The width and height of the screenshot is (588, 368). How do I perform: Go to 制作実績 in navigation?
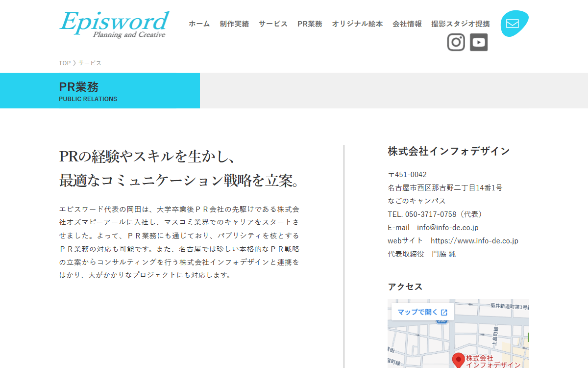tap(234, 24)
